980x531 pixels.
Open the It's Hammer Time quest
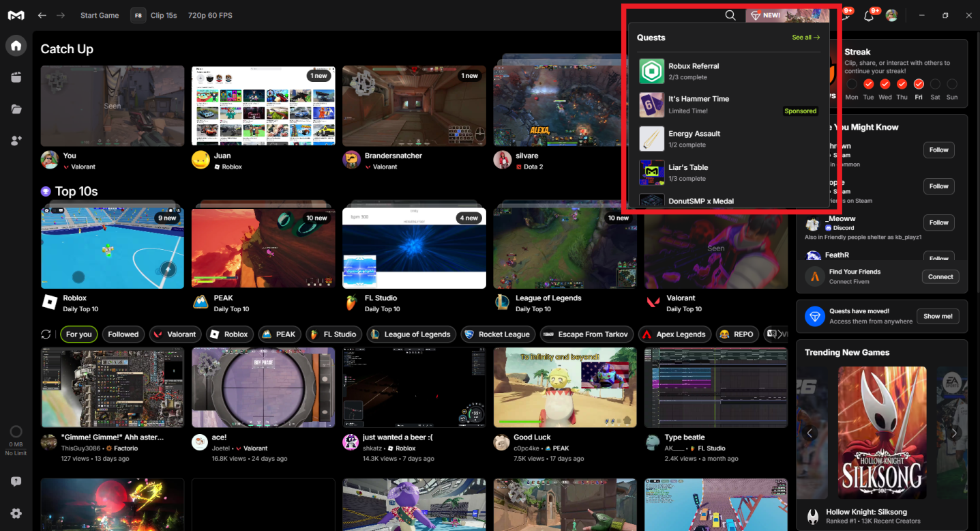pyautogui.click(x=728, y=104)
